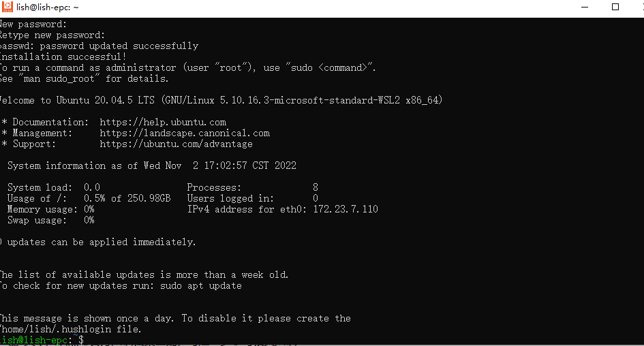Click the Ubuntu icon in title bar
Image resolution: width=644 pixels, height=346 pixels.
[7, 7]
